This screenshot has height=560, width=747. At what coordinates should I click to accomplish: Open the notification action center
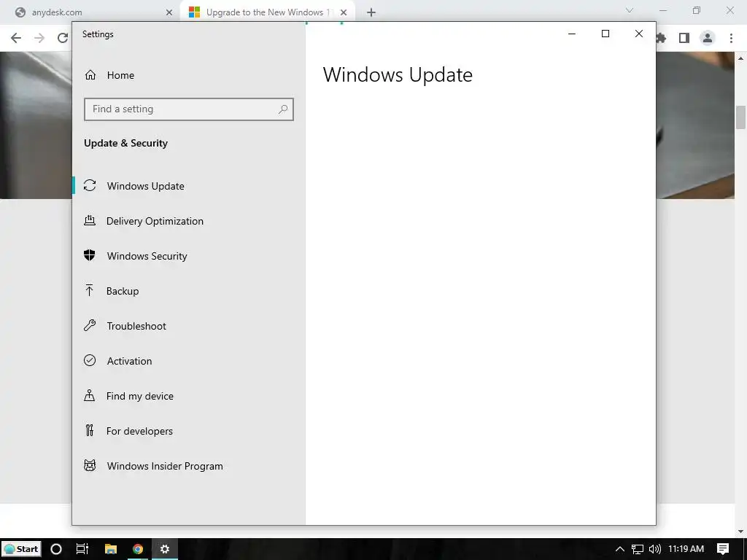tap(723, 549)
